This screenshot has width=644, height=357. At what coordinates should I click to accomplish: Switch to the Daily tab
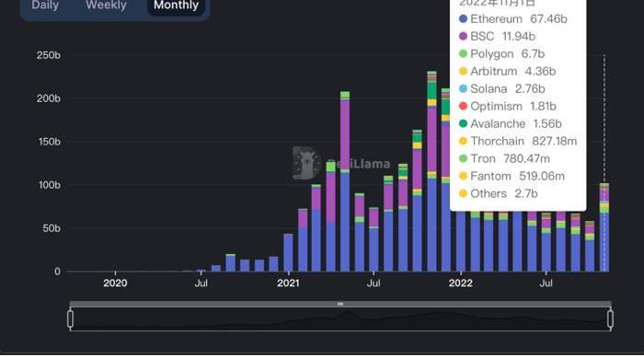click(x=45, y=6)
